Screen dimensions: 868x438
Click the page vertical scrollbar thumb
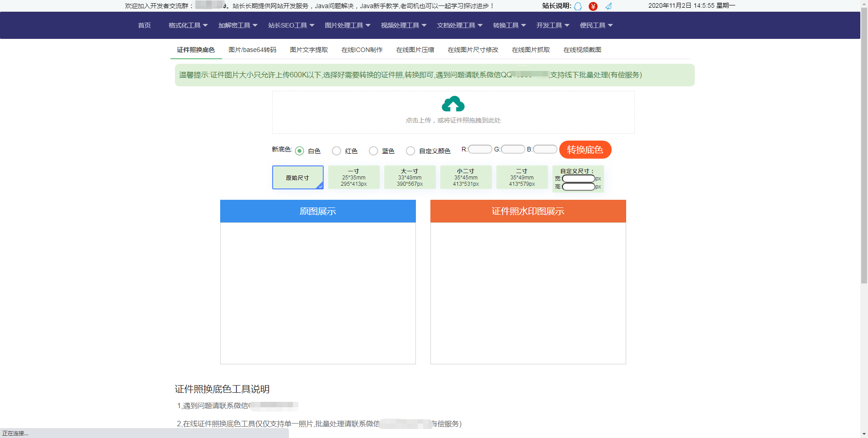(x=864, y=146)
